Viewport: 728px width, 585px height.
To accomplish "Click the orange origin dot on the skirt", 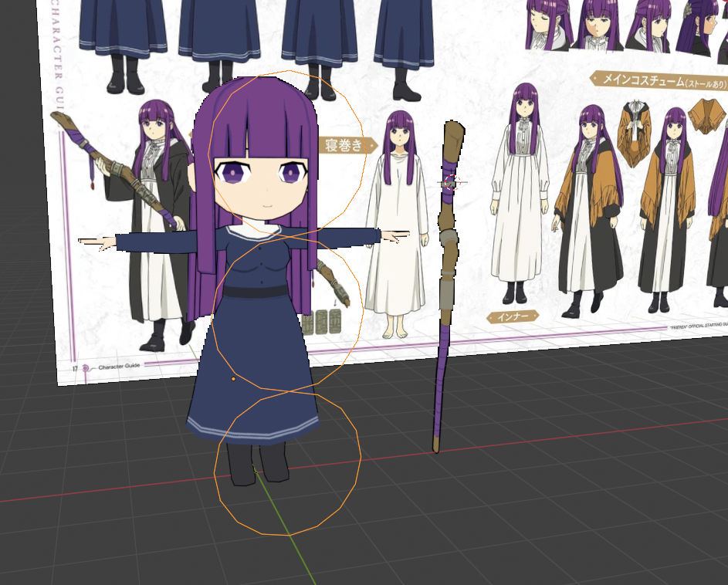I will pyautogui.click(x=233, y=379).
